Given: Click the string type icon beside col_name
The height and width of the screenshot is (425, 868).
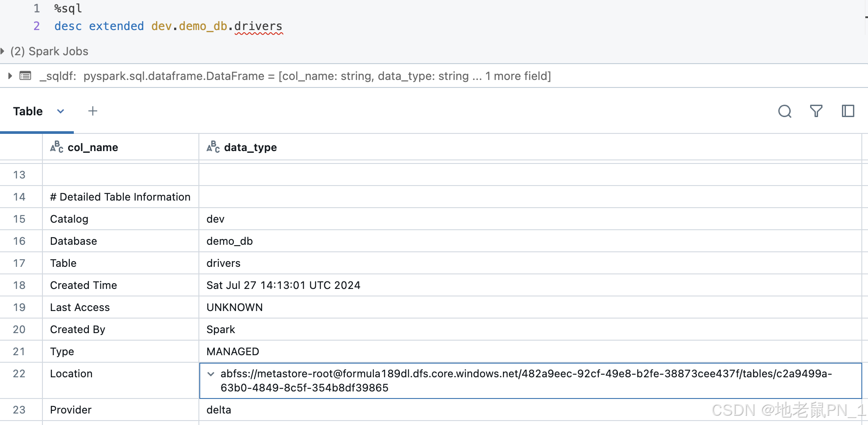Looking at the screenshot, I should [x=56, y=147].
